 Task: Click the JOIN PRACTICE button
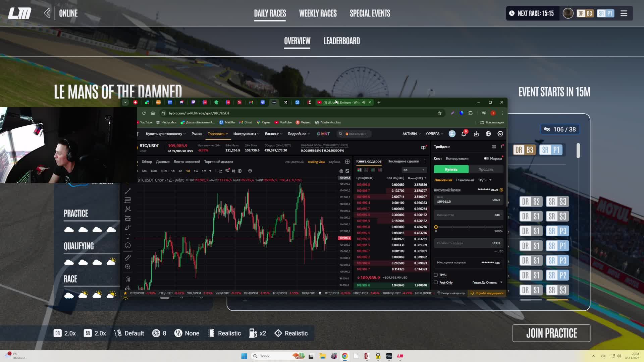point(551,333)
